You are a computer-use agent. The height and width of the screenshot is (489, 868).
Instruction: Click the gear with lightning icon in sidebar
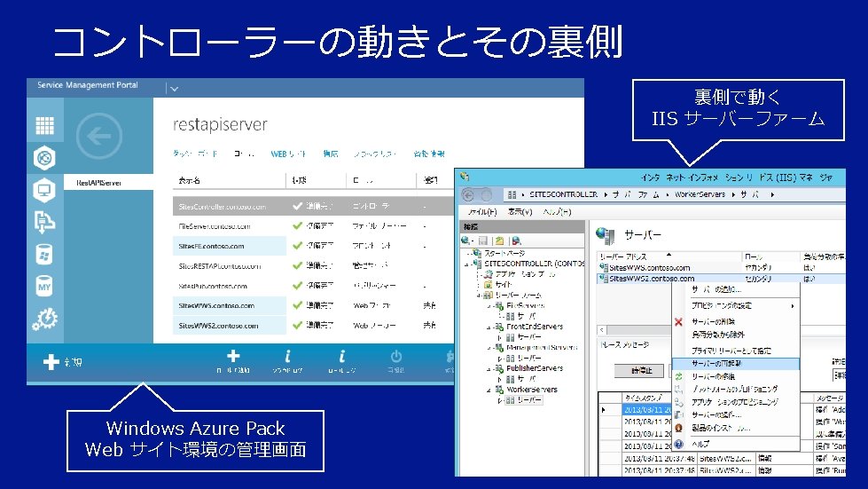point(45,319)
